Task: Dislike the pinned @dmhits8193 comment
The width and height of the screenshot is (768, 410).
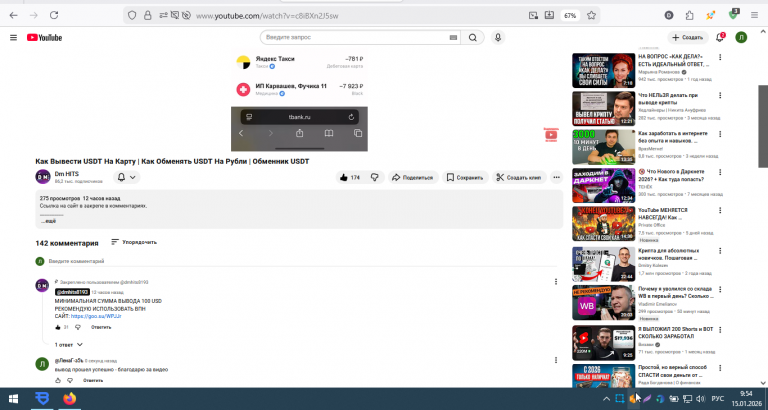Action: (77, 327)
